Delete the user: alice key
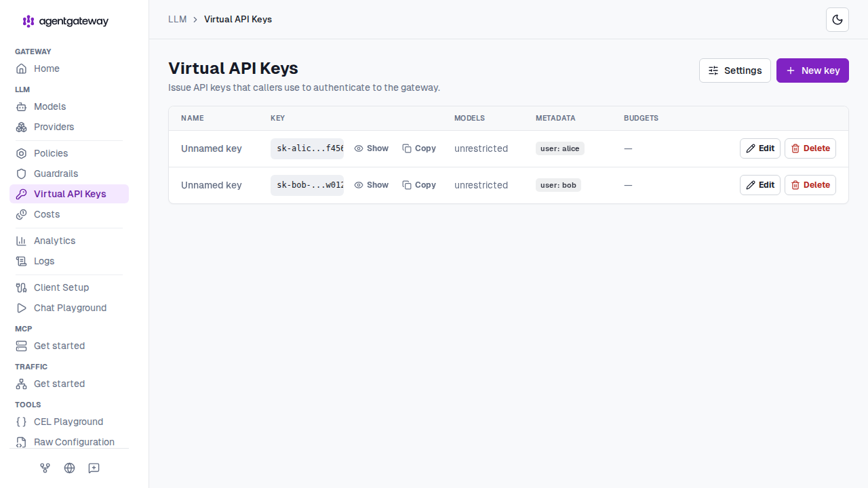 click(x=810, y=148)
